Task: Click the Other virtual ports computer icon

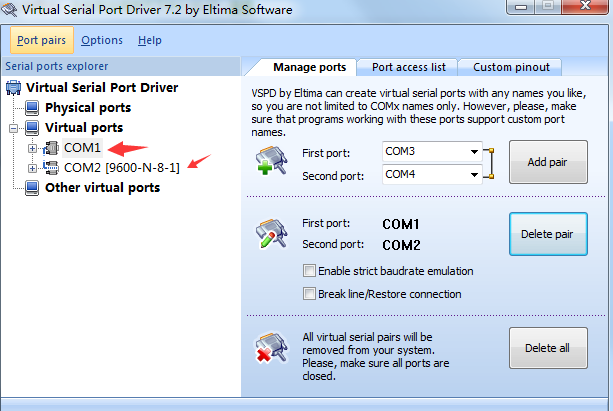Action: [32, 188]
